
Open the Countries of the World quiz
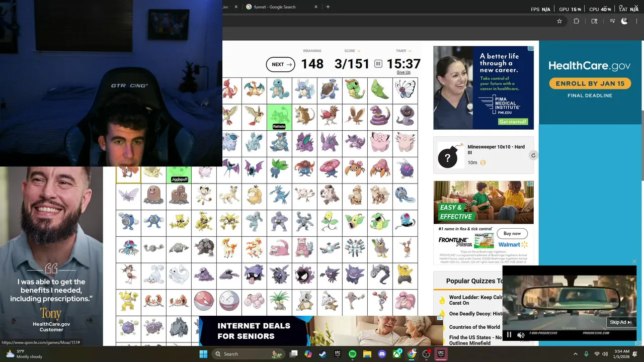474,327
